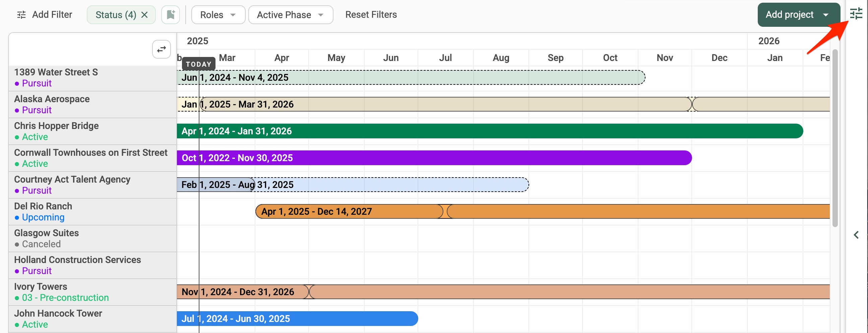868x333 pixels.
Task: Expand the Active Phase dropdown
Action: [291, 15]
